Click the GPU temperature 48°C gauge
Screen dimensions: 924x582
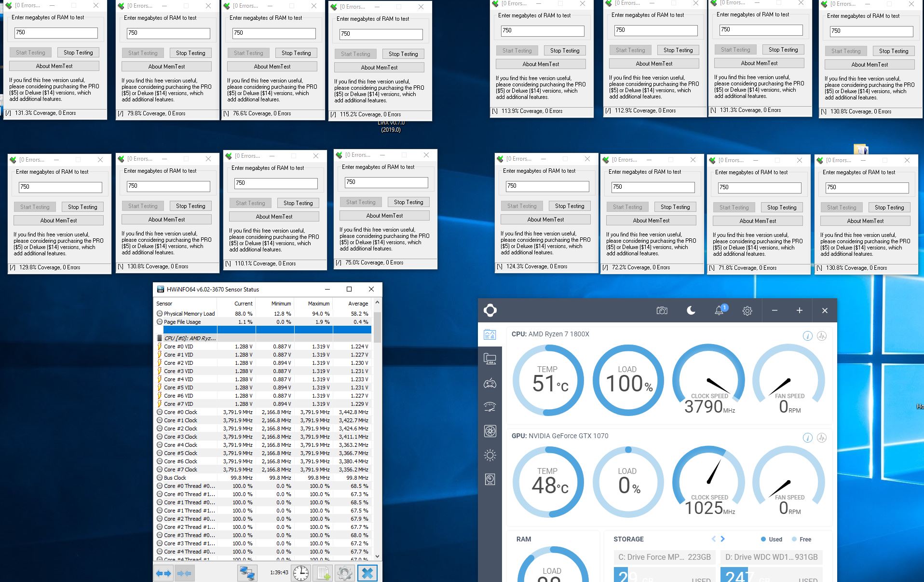point(548,482)
